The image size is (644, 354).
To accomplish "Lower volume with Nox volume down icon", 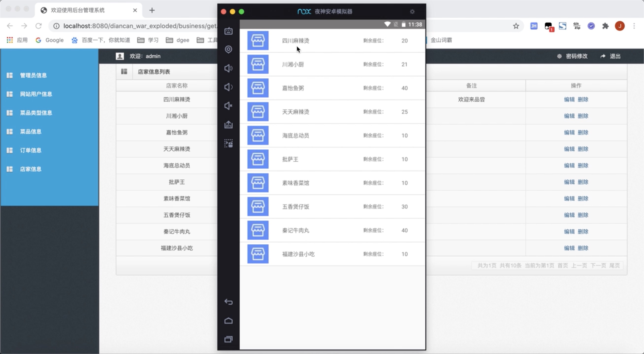I will point(228,87).
